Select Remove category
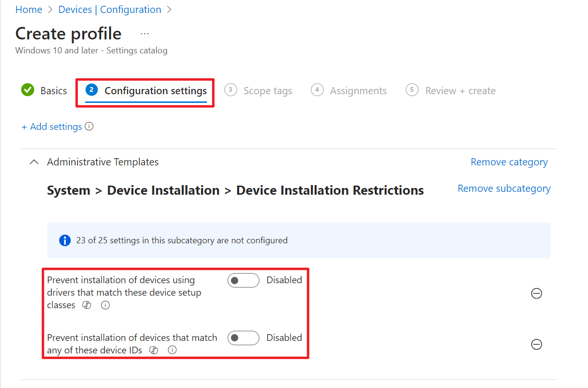 tap(509, 162)
